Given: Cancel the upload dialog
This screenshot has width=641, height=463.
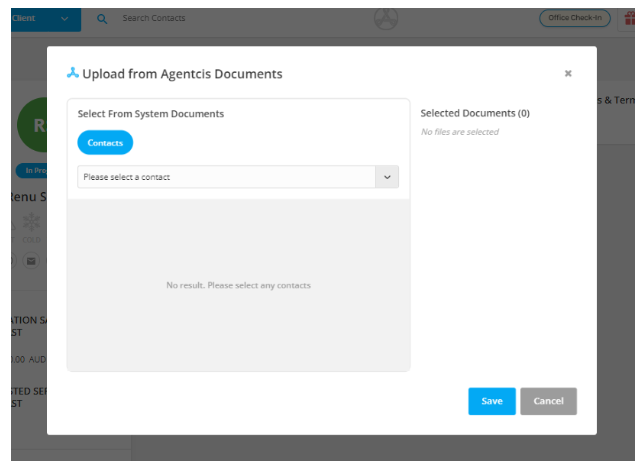Looking at the screenshot, I should (x=548, y=401).
